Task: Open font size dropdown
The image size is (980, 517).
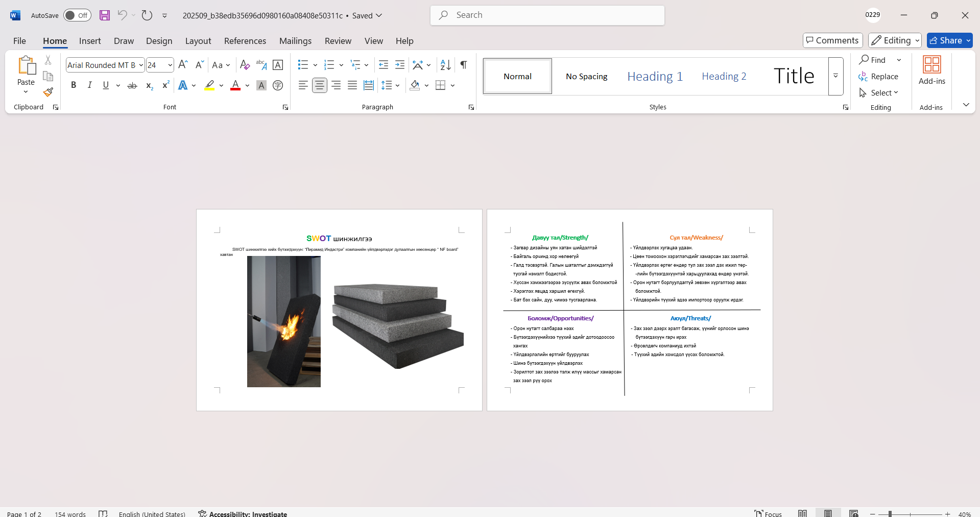Action: (170, 65)
